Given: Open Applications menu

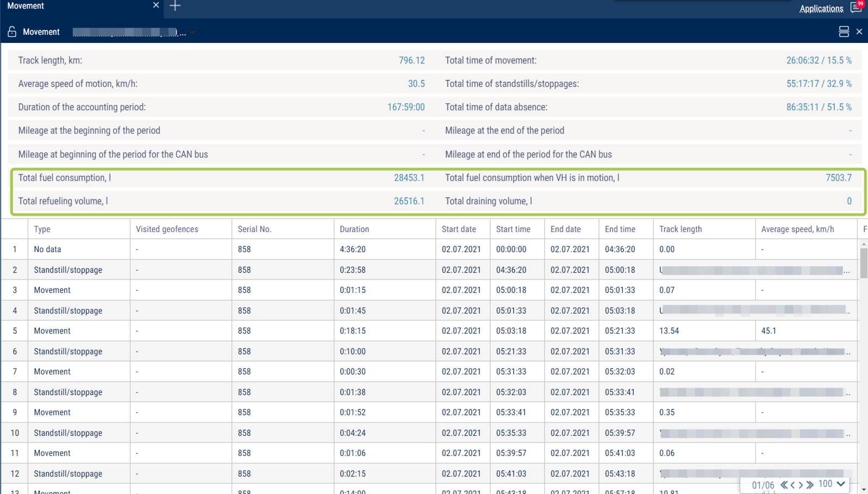Looking at the screenshot, I should click(x=821, y=9).
